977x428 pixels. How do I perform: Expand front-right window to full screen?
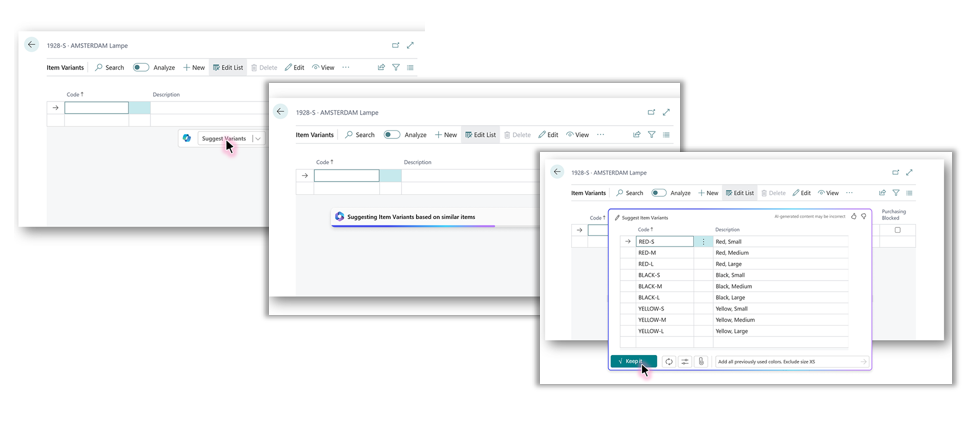tap(909, 173)
